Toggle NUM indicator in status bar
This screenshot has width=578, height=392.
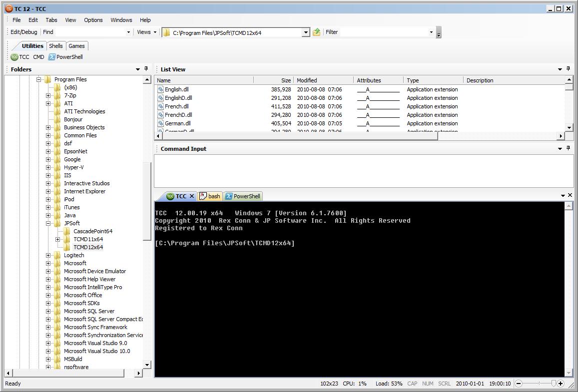click(x=428, y=384)
